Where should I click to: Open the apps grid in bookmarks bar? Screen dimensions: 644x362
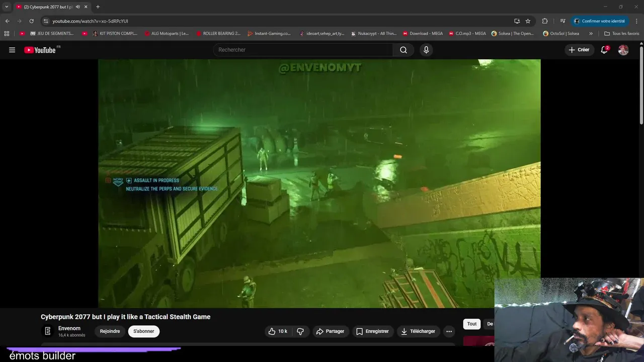7,34
